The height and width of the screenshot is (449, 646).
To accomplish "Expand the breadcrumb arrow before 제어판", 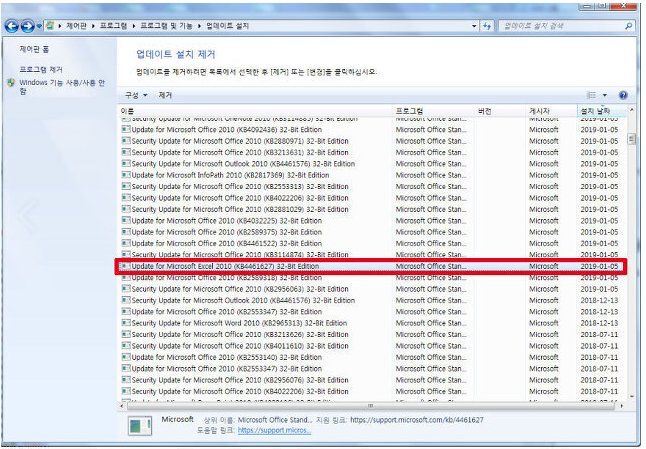I will tap(60, 26).
